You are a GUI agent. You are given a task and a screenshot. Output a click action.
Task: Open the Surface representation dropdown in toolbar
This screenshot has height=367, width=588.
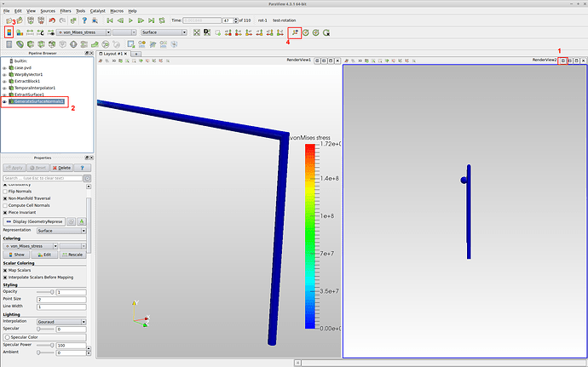[164, 32]
